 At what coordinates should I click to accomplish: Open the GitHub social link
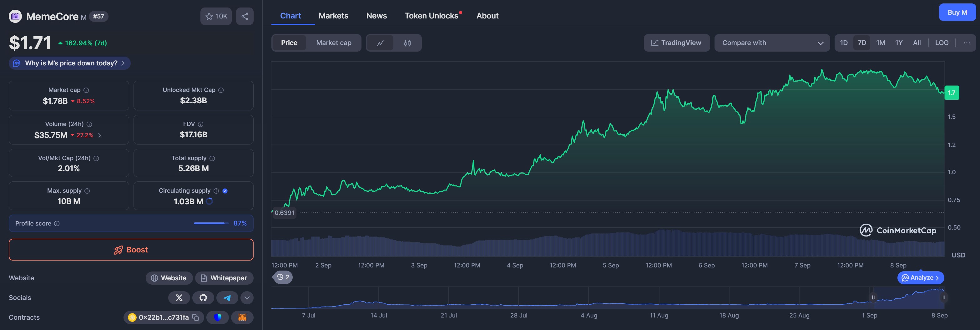(203, 298)
